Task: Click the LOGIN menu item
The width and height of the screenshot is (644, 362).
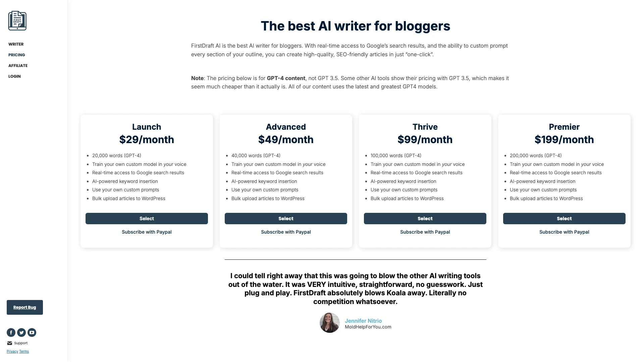Action: pyautogui.click(x=14, y=76)
